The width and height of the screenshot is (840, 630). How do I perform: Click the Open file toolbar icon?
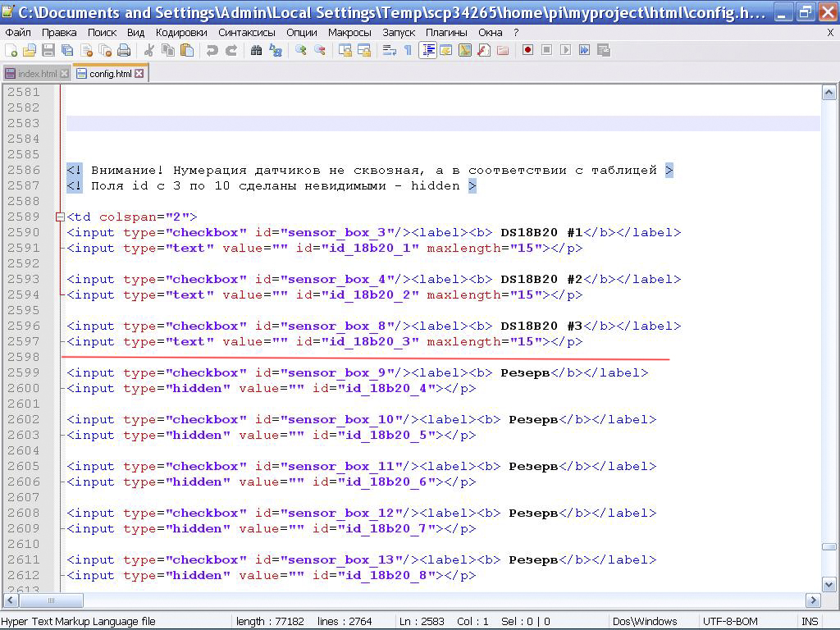(30, 50)
